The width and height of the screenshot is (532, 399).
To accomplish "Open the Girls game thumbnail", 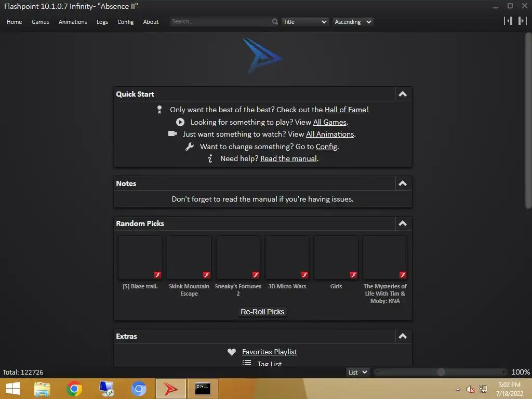I will click(336, 258).
